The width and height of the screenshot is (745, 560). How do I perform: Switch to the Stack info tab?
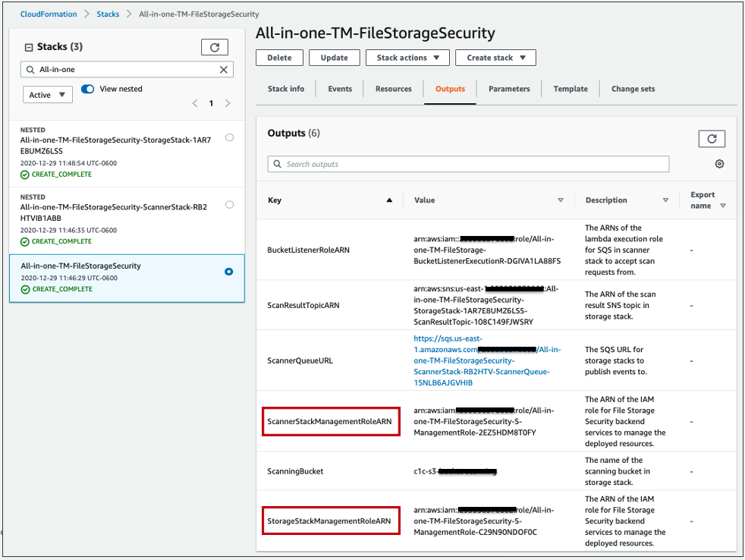[285, 89]
